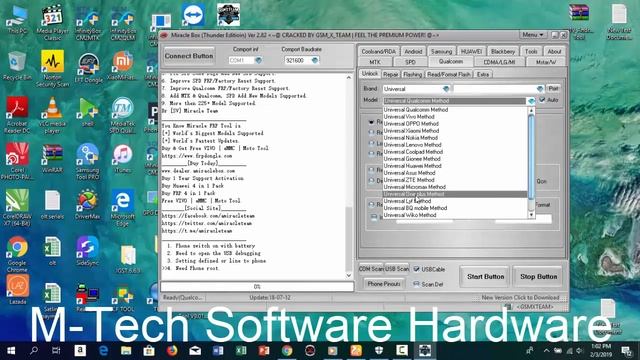
Task: Select Universal Xiaomi Method from list
Action: 411,131
